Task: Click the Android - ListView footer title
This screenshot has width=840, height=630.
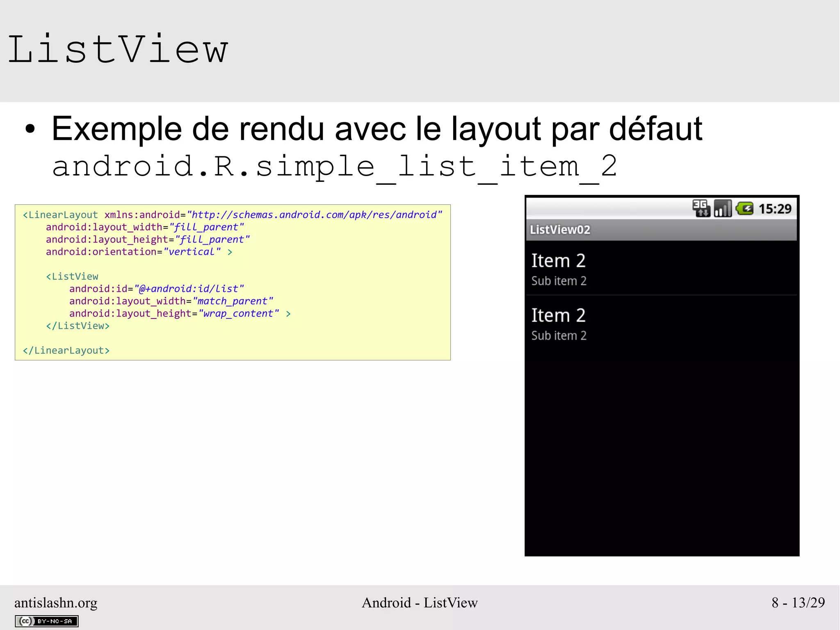Action: click(x=420, y=603)
